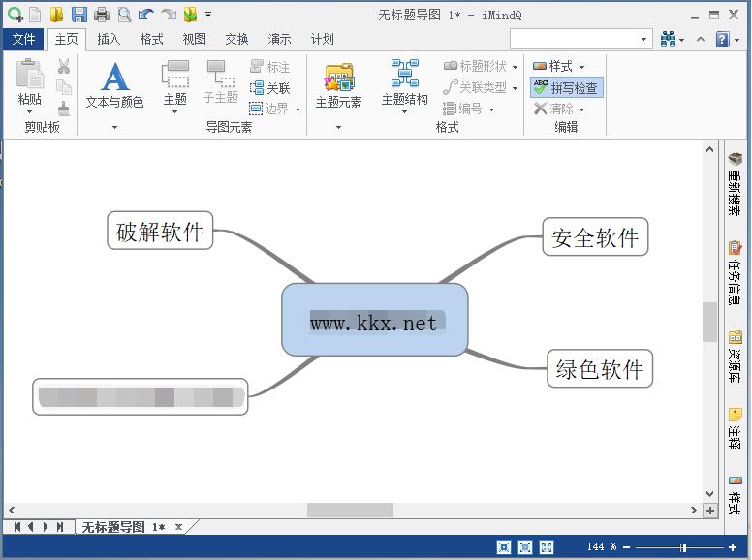Open the 样式 side panel tab

735,495
